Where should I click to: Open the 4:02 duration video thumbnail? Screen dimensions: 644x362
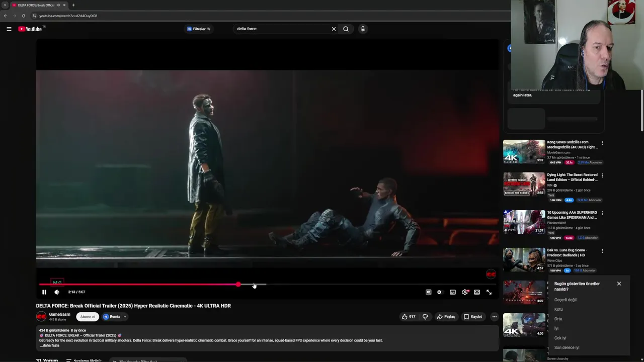tap(524, 292)
